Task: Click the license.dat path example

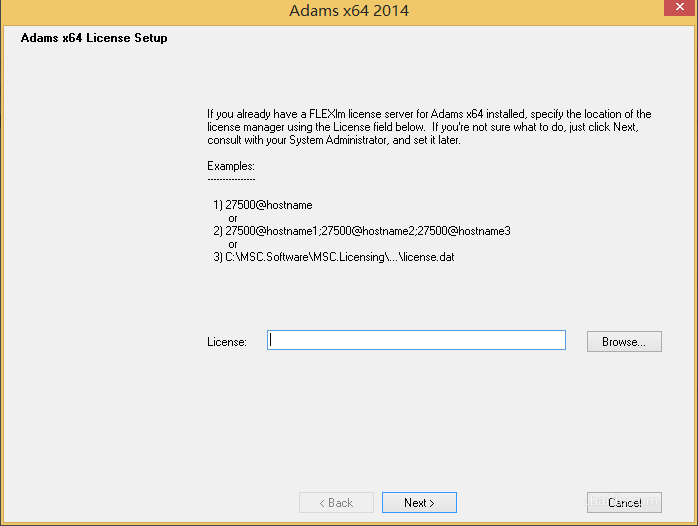Action: click(333, 257)
